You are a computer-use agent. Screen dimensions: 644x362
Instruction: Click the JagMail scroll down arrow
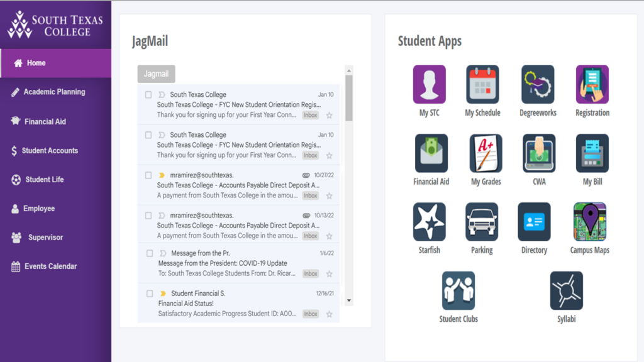click(348, 300)
